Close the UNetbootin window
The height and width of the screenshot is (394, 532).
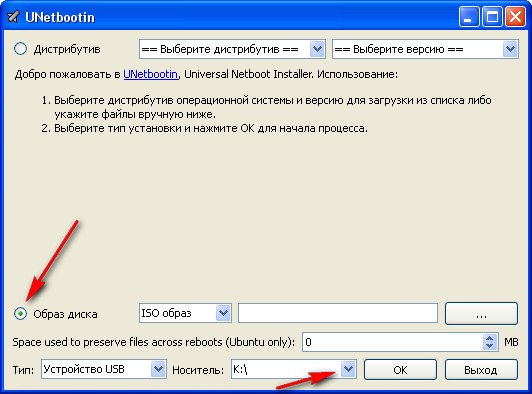click(515, 17)
